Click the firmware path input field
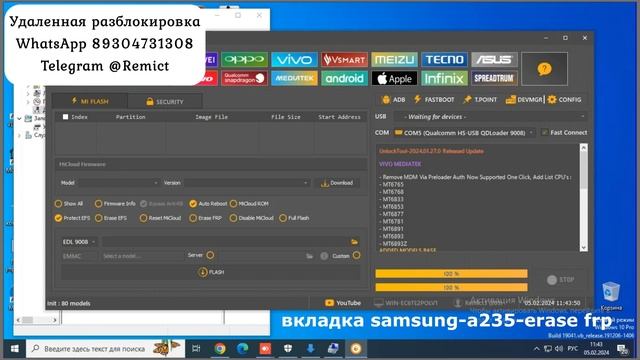The height and width of the screenshot is (360, 640). pos(226,242)
